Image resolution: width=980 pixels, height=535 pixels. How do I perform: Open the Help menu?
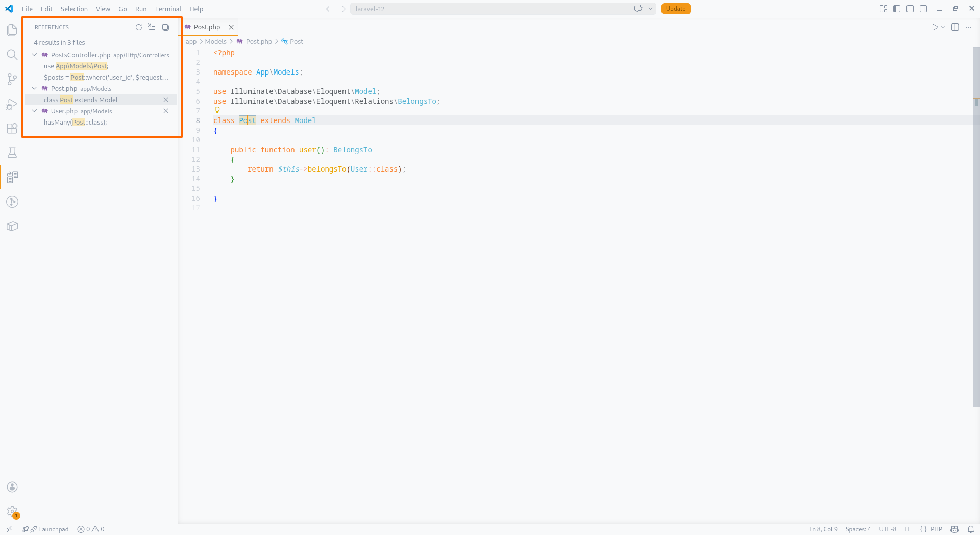(196, 9)
